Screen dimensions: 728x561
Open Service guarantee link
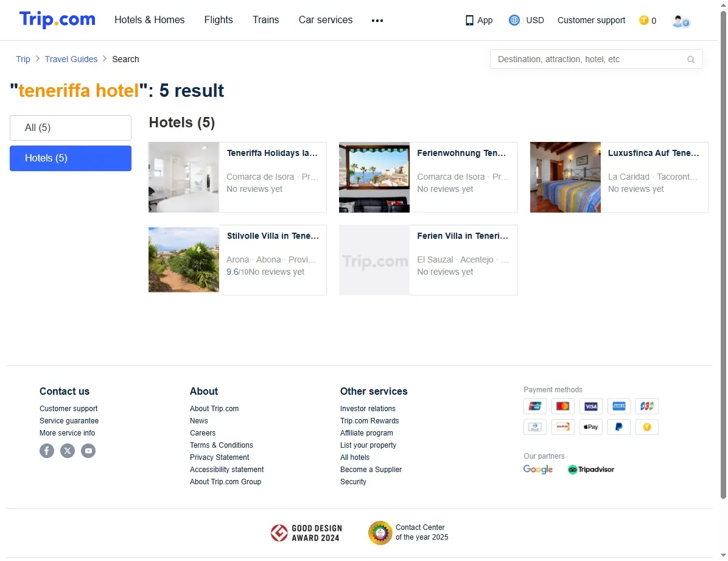pos(69,421)
